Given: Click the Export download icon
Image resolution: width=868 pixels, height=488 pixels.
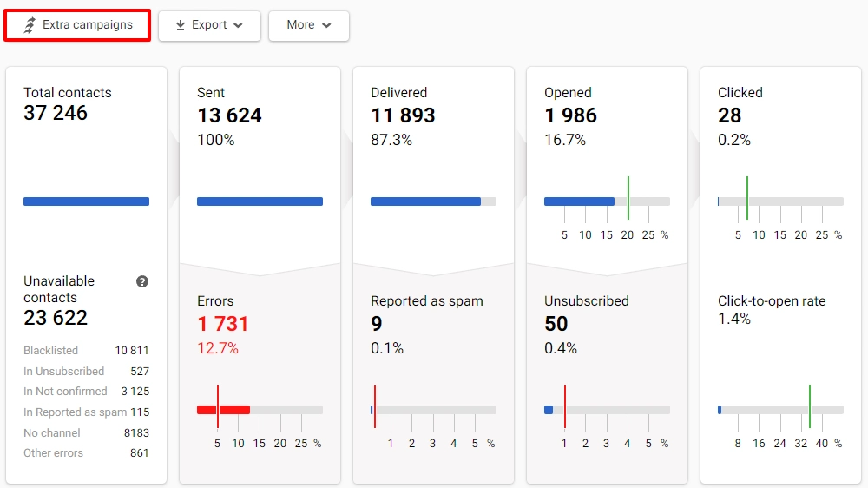Looking at the screenshot, I should [181, 25].
